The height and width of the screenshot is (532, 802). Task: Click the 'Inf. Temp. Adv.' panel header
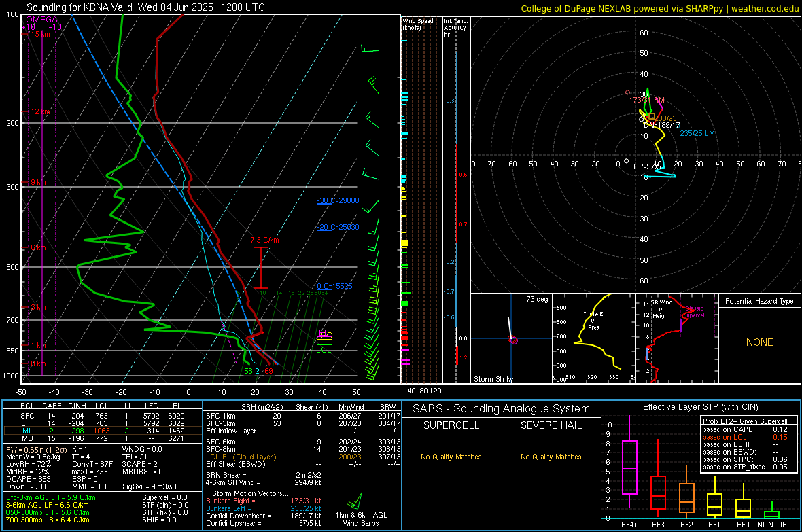[x=455, y=28]
